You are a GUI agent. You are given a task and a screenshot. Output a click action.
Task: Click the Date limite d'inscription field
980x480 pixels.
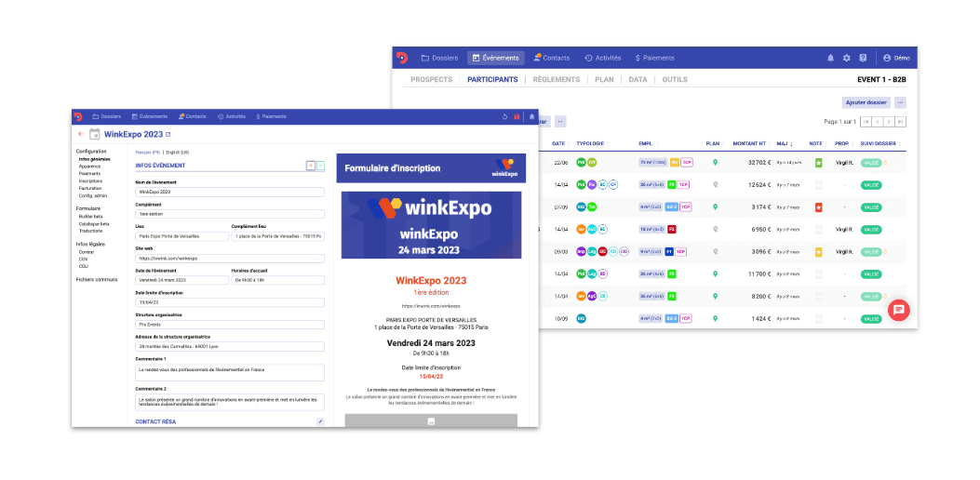pyautogui.click(x=230, y=302)
